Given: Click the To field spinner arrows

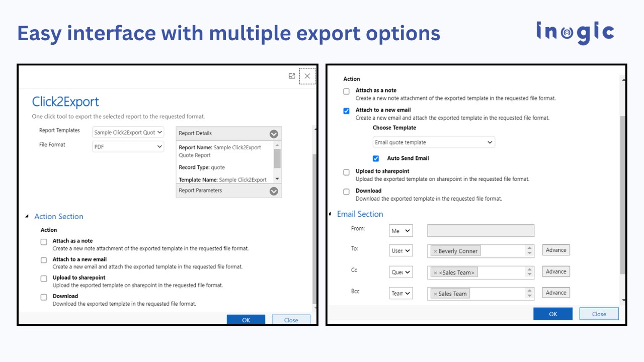Looking at the screenshot, I should [529, 251].
